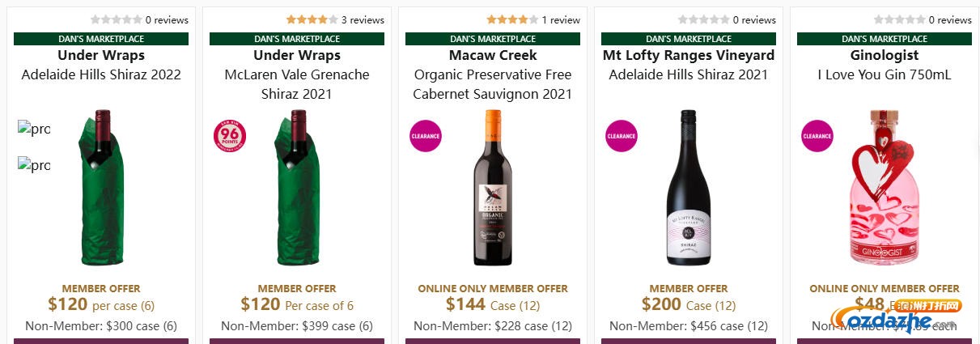This screenshot has height=344, width=980.
Task: Click the star rating showing 1 review
Action: pos(512,19)
